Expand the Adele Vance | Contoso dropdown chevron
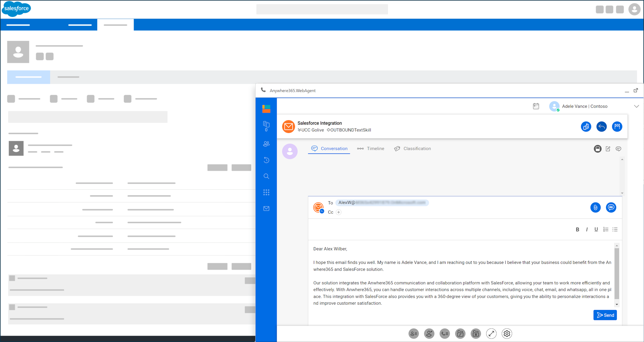This screenshot has width=644, height=342. click(x=636, y=106)
